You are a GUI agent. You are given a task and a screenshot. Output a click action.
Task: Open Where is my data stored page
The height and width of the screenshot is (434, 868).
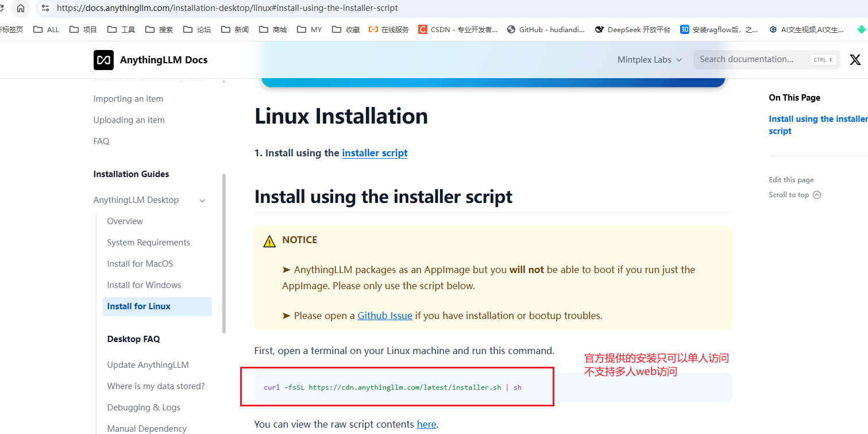[x=156, y=386]
